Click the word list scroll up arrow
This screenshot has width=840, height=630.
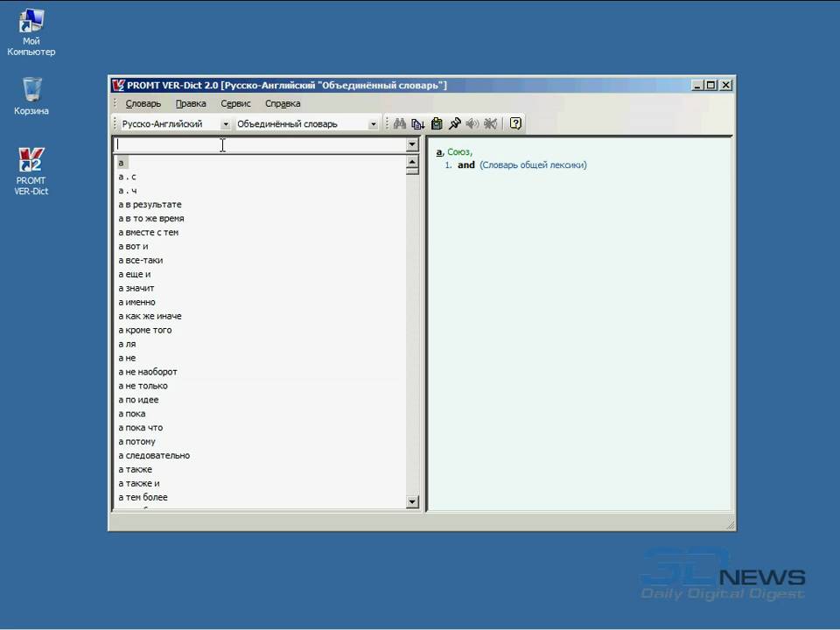click(x=412, y=162)
